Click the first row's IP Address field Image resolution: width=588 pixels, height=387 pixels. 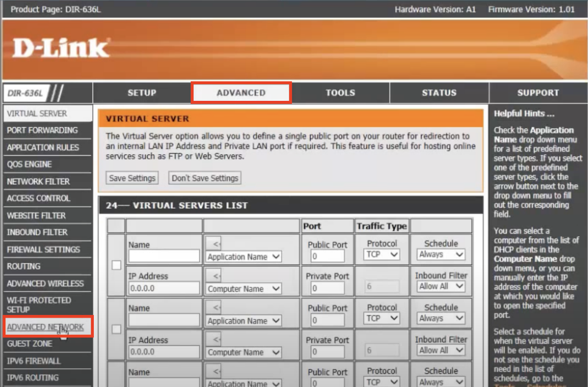point(164,288)
